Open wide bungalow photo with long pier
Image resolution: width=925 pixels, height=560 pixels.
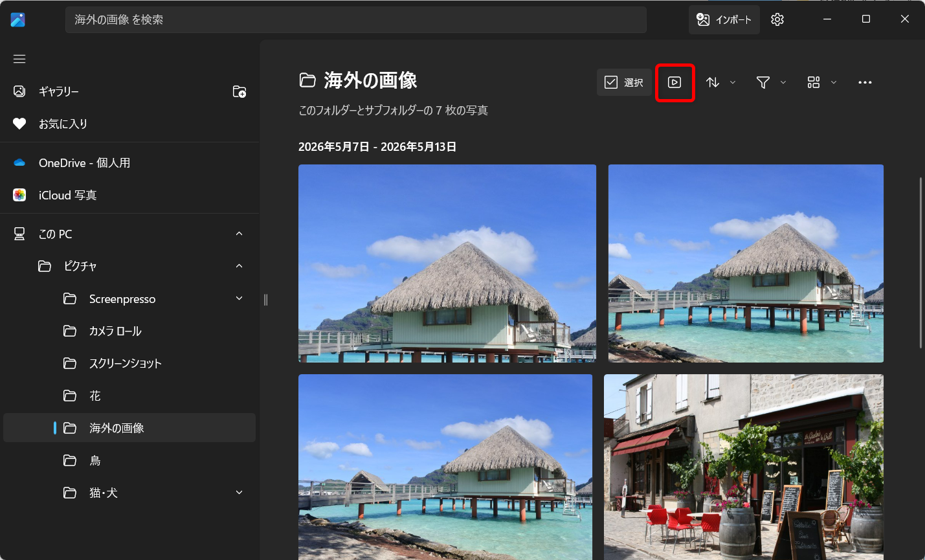(x=445, y=467)
